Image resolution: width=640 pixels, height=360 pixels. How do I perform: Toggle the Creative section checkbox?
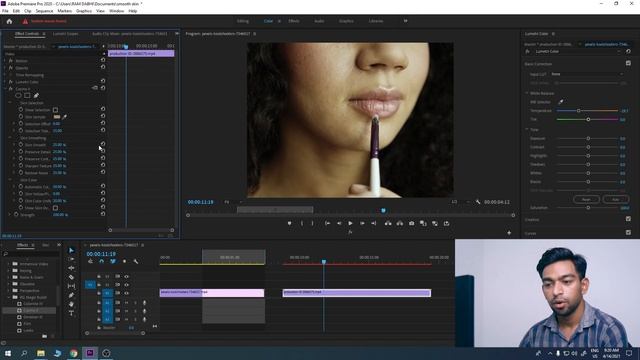coord(628,219)
